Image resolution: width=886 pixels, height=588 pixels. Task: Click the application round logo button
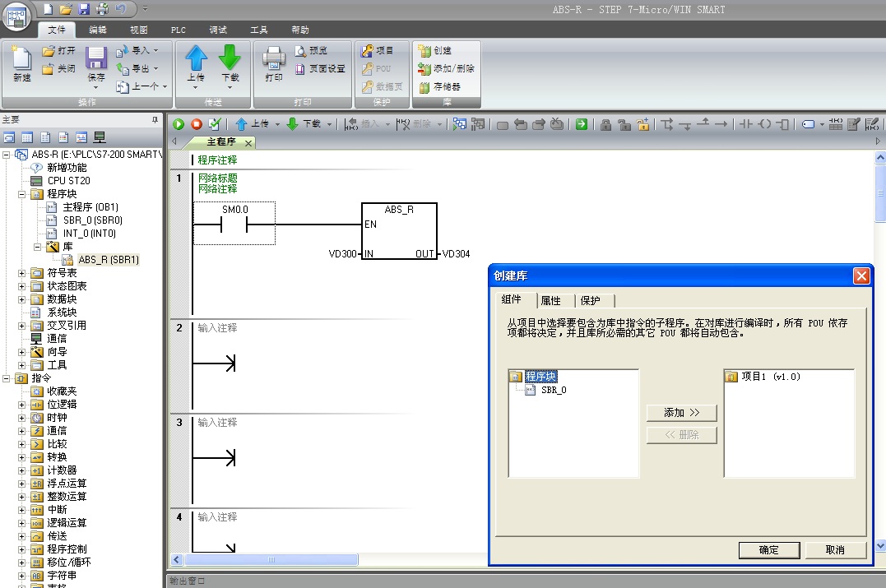[x=16, y=16]
